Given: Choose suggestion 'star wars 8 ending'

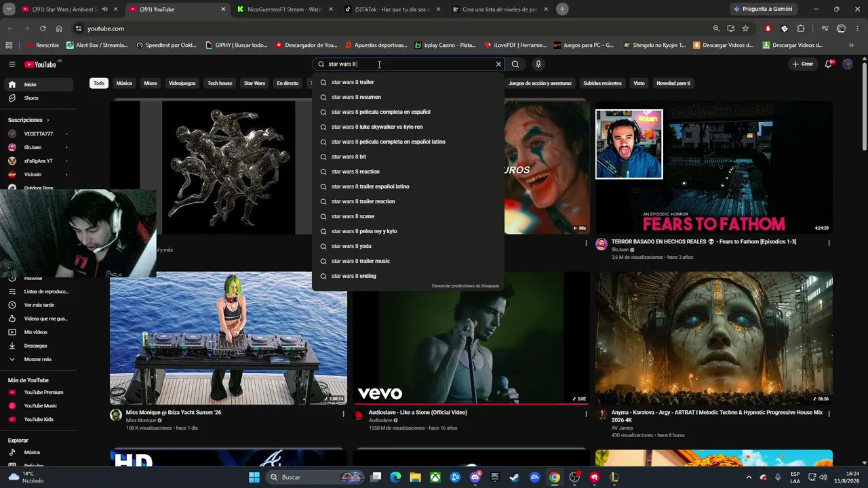Looking at the screenshot, I should coord(408,276).
